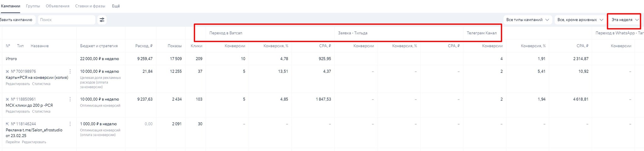The image size is (644, 151).
Task: Sort by the 'Расход, ₽' column header
Action: pyautogui.click(x=144, y=46)
